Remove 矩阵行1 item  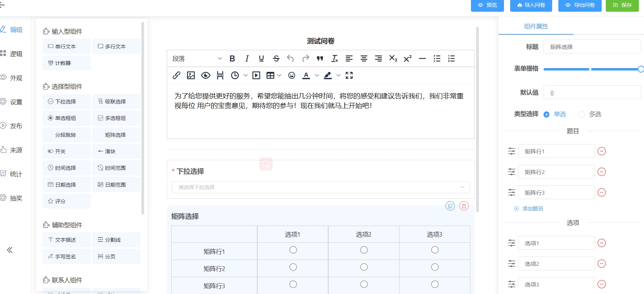pyautogui.click(x=602, y=151)
